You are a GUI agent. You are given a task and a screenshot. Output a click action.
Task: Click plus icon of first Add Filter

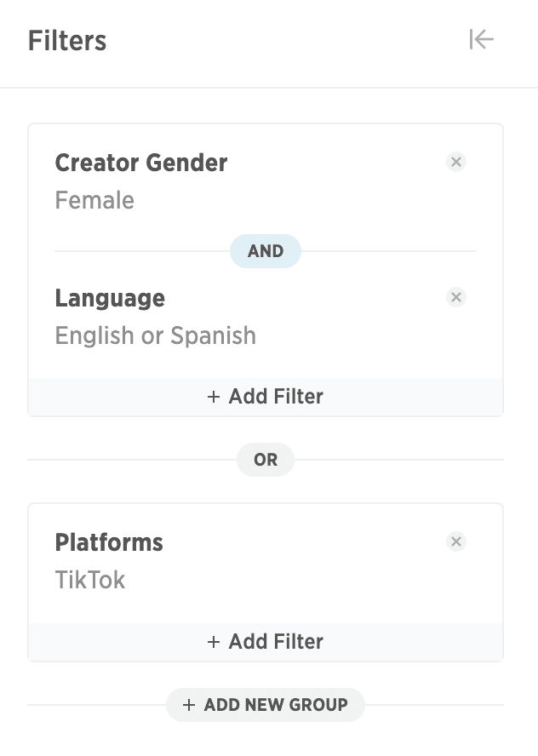[x=214, y=397]
